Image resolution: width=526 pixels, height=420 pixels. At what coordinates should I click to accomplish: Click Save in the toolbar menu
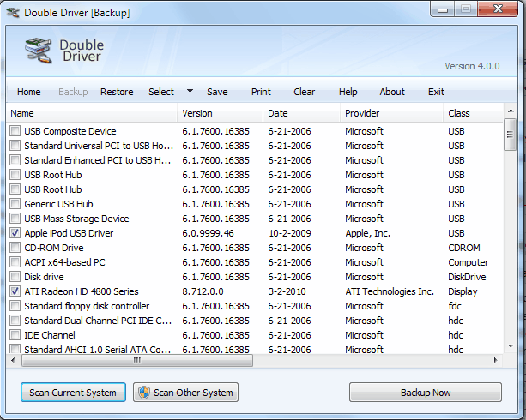217,92
